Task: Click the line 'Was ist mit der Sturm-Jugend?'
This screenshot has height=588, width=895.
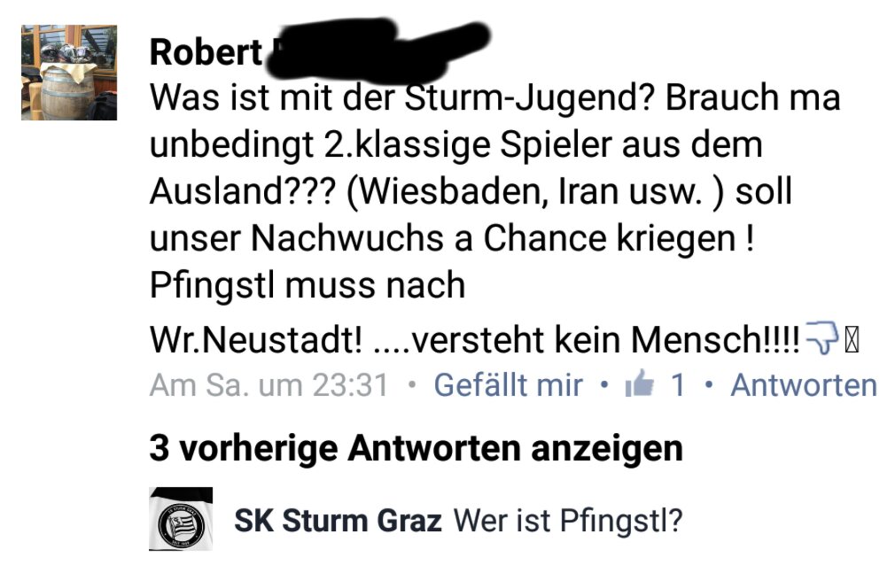Action: [x=401, y=97]
